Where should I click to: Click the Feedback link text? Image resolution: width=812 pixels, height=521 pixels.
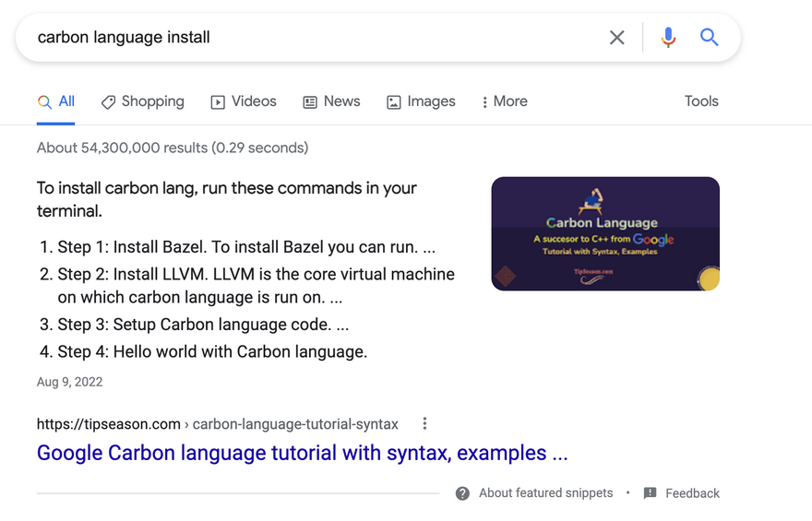click(x=692, y=493)
